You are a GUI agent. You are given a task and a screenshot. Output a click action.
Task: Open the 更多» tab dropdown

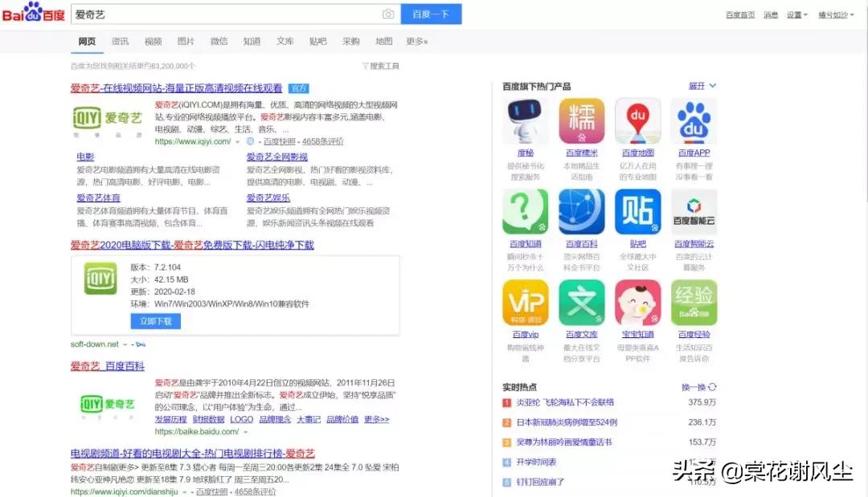(x=416, y=42)
